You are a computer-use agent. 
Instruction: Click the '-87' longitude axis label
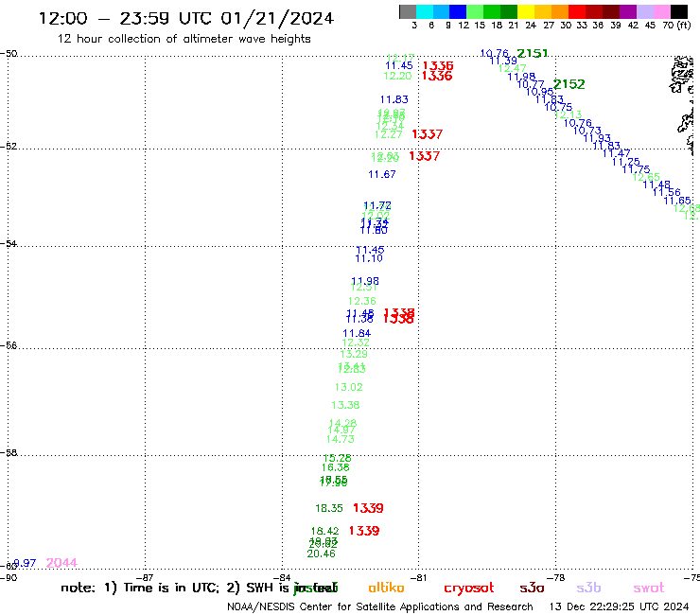click(145, 578)
